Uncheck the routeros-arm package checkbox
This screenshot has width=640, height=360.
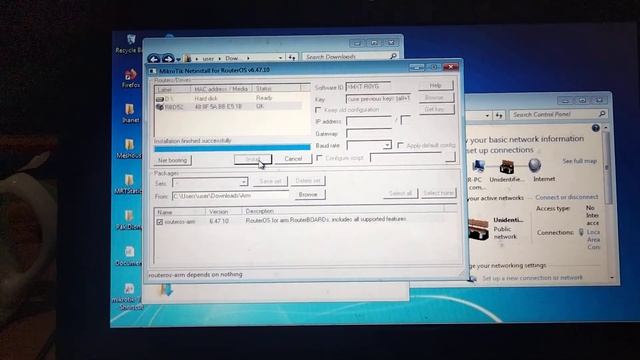pos(160,222)
